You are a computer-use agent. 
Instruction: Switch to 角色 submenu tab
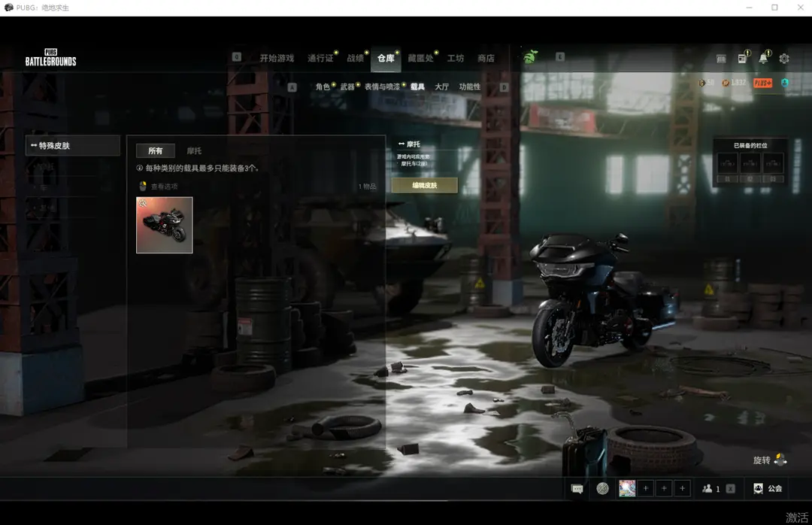point(323,86)
